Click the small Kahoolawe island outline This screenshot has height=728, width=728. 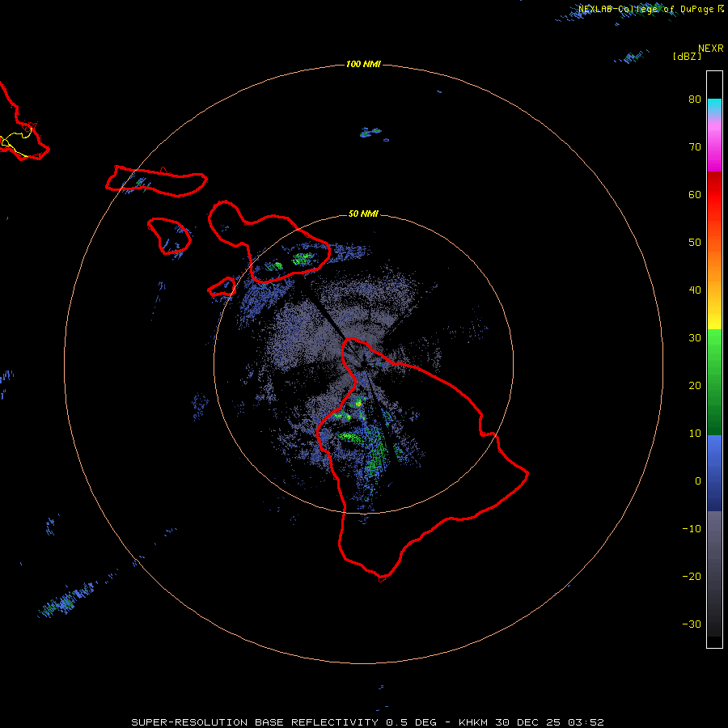pos(222,287)
